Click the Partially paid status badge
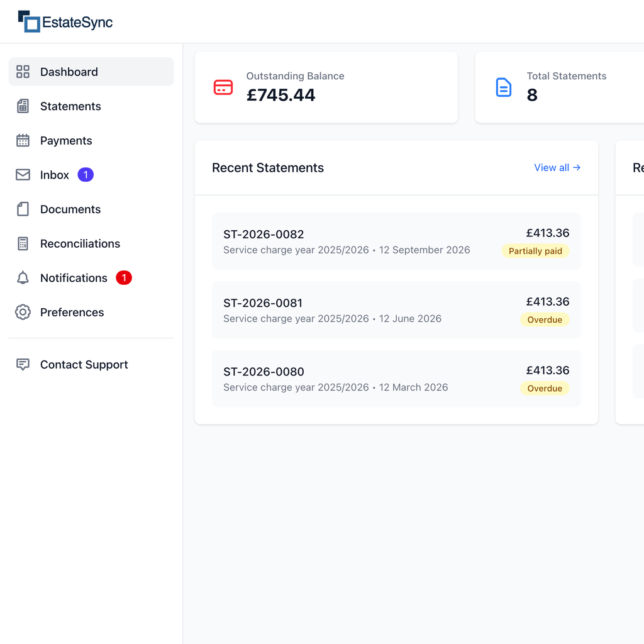The width and height of the screenshot is (644, 644). point(535,251)
